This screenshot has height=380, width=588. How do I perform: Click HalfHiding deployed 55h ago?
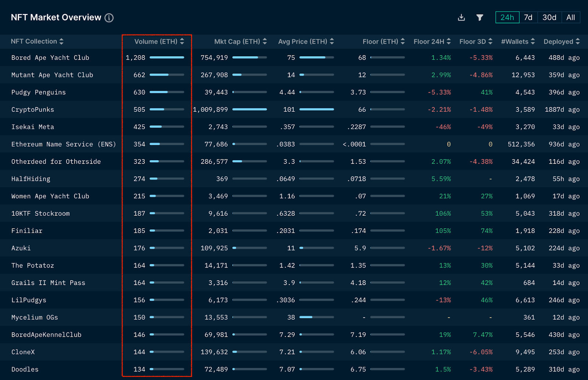click(566, 179)
